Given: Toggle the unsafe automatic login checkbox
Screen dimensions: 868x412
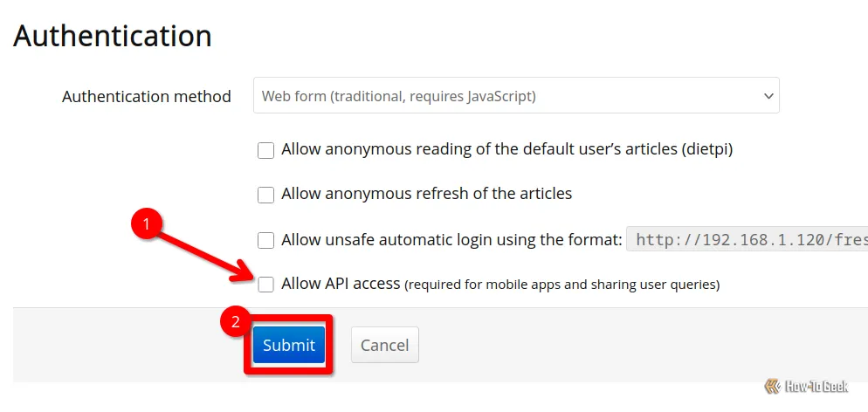Looking at the screenshot, I should [x=265, y=241].
